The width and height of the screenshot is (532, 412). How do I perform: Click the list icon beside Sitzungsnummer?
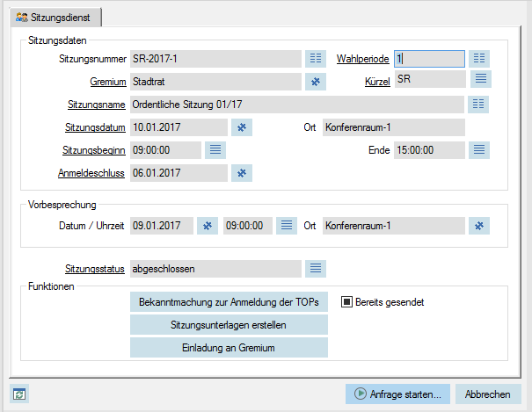(315, 59)
